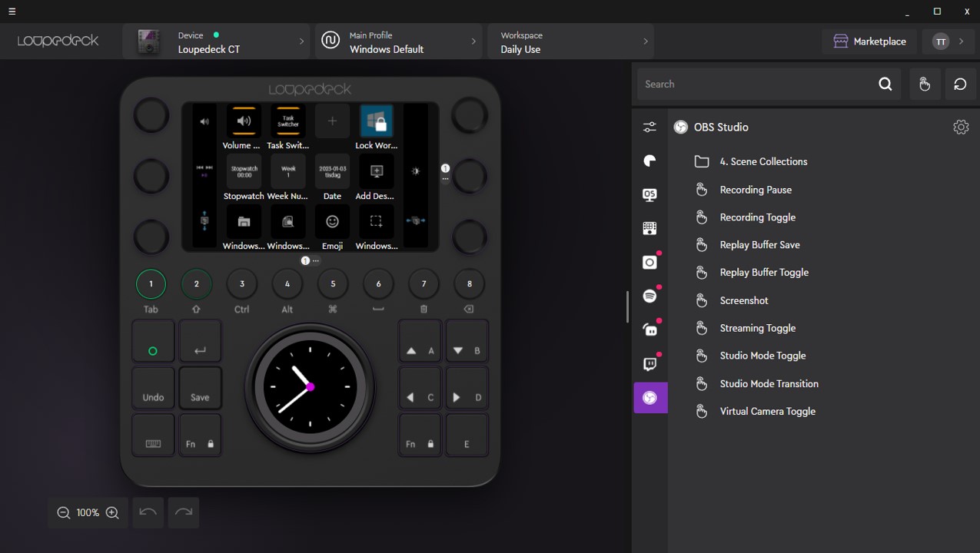
Task: Select the Streaming Toggle action
Action: pyautogui.click(x=757, y=328)
